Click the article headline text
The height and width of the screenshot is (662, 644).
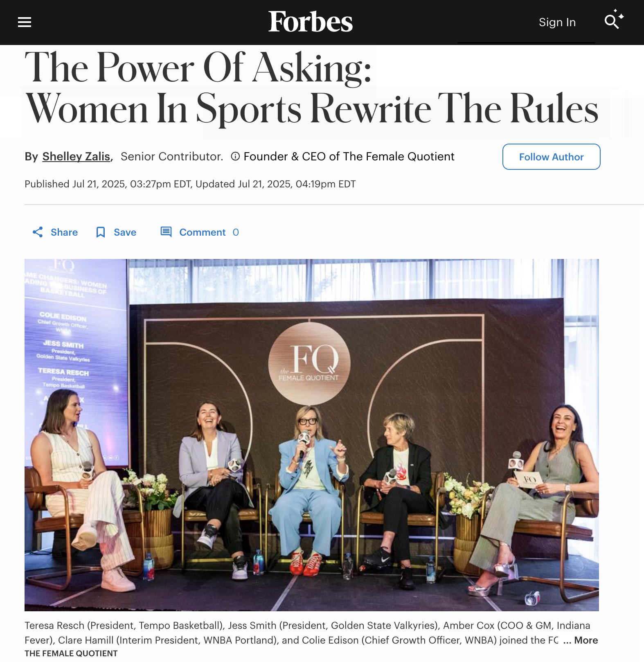pyautogui.click(x=312, y=88)
